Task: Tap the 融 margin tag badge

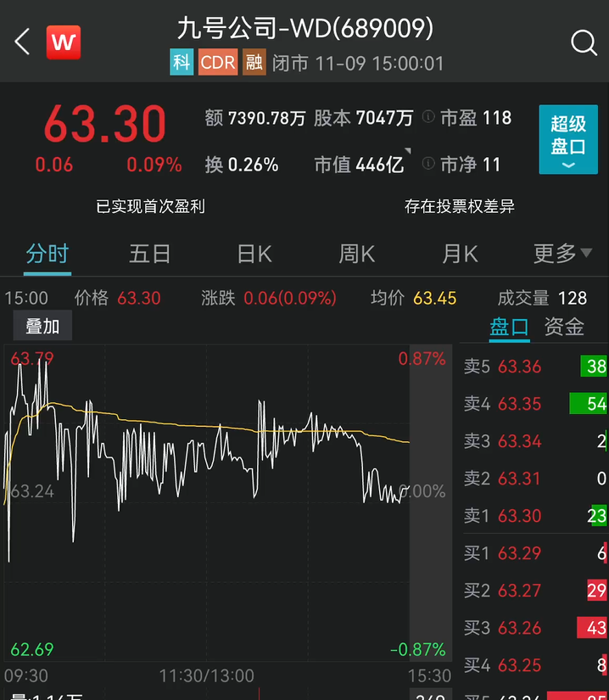Action: (254, 62)
